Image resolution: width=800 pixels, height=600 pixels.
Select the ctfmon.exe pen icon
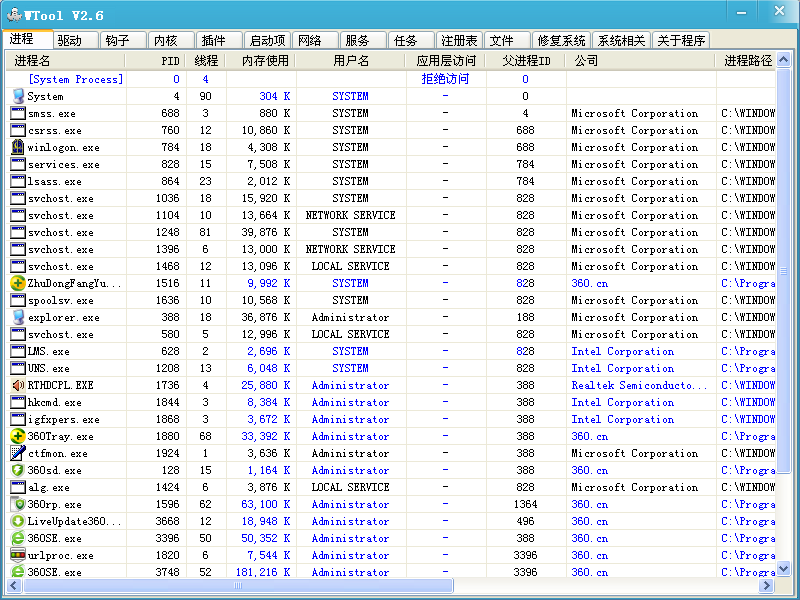point(18,453)
